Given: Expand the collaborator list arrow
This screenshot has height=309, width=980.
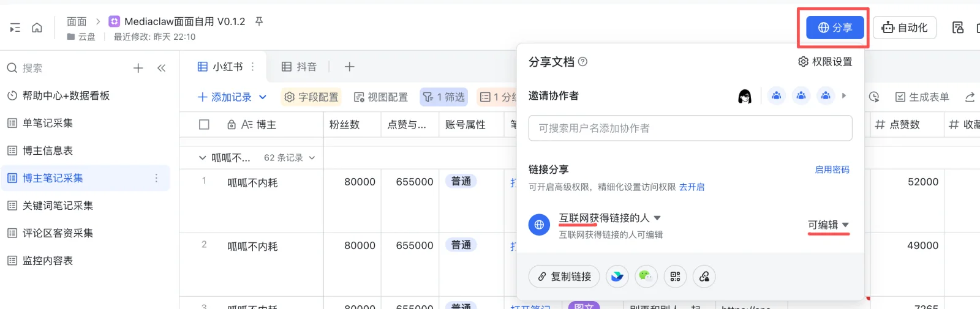Looking at the screenshot, I should coord(844,95).
